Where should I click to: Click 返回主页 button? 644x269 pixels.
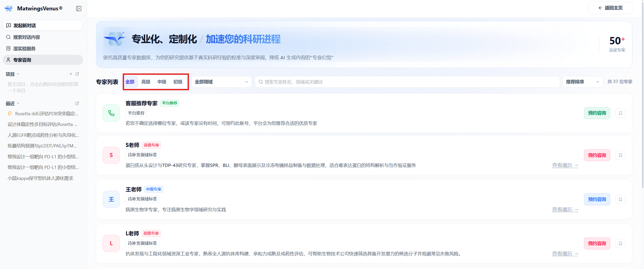coord(610,8)
